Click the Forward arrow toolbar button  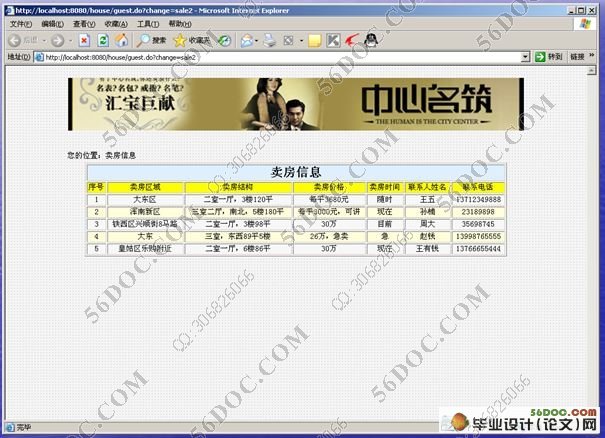[57, 40]
